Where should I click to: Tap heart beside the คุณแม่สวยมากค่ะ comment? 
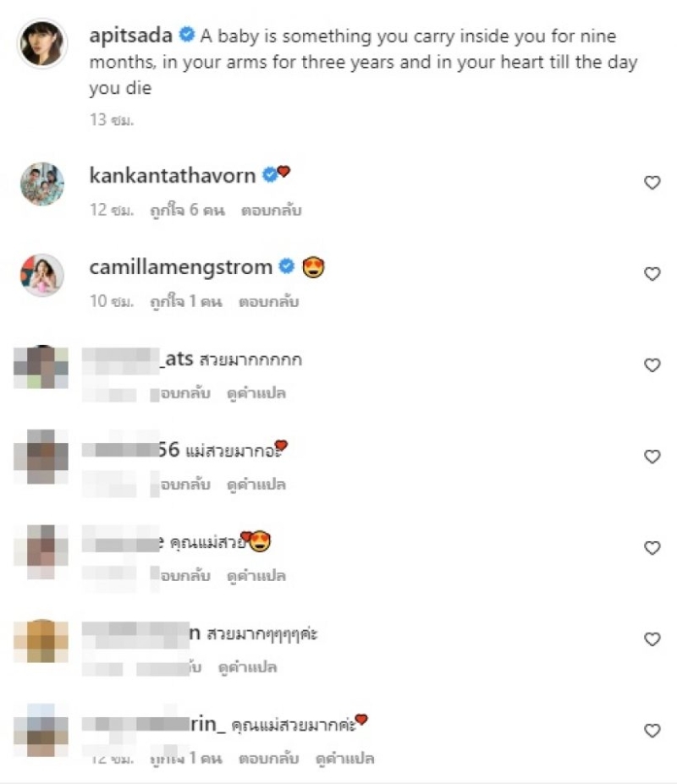click(652, 731)
